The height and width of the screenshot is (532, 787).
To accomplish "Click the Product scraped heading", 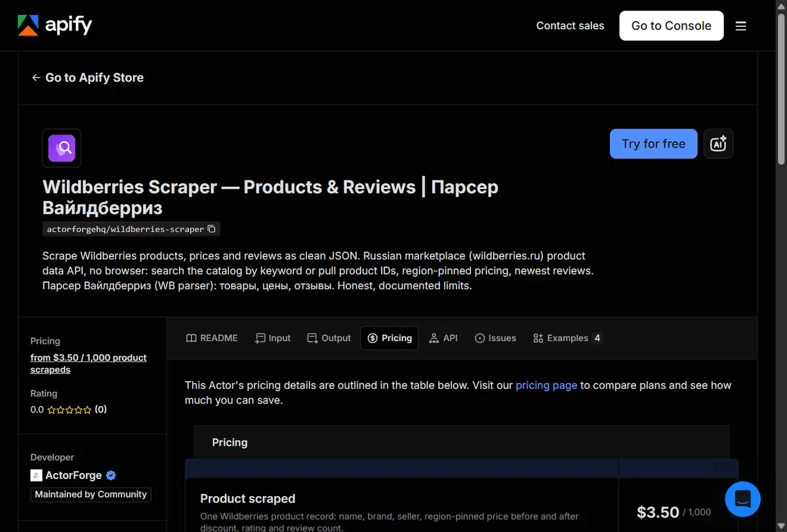I will point(248,499).
